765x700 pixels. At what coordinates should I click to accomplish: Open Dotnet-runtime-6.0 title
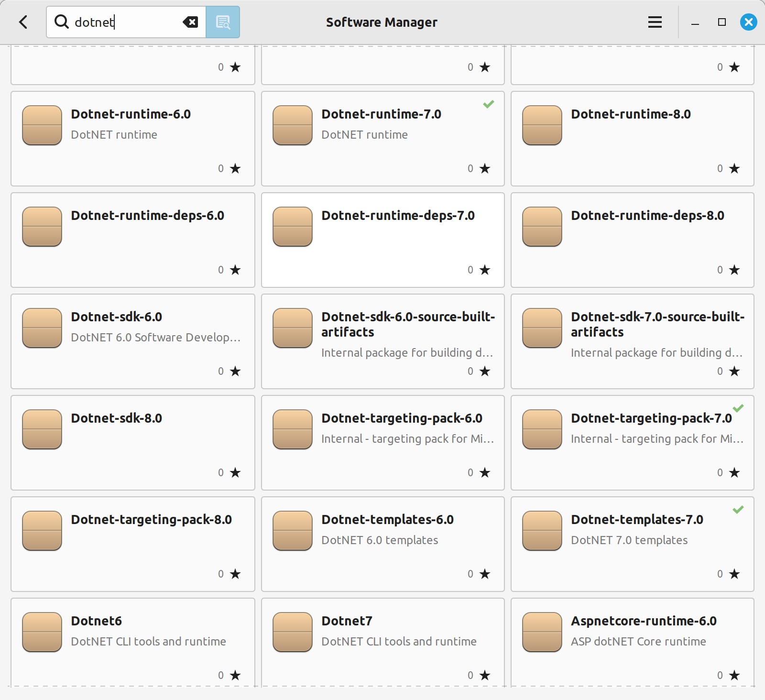[x=131, y=114]
